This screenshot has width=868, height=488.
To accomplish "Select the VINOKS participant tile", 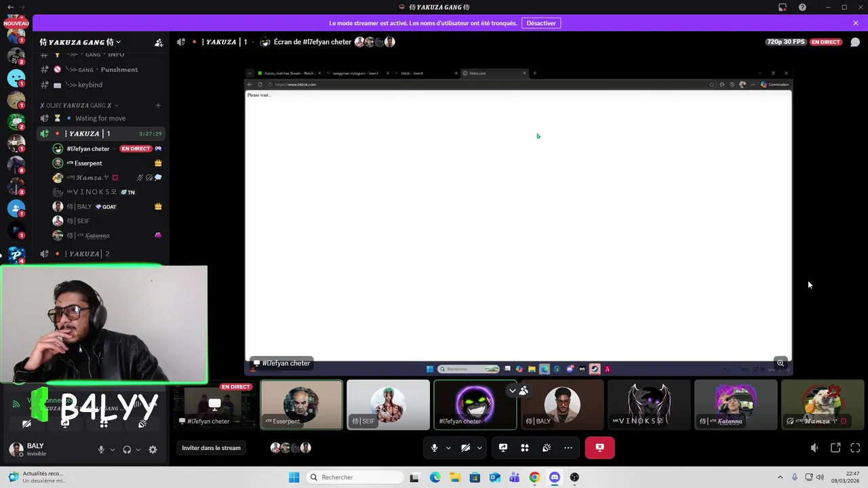I will coord(649,405).
